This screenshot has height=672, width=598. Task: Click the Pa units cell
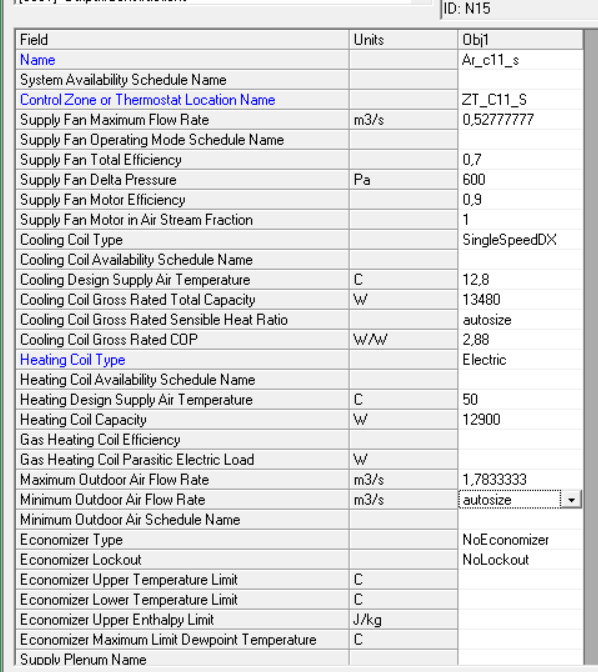coord(403,180)
